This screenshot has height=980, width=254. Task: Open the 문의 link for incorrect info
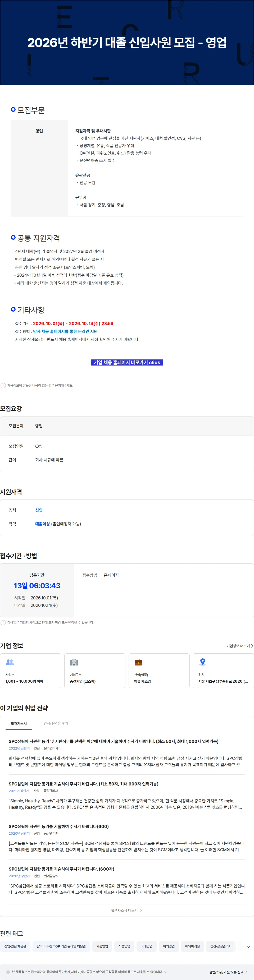pos(58,385)
